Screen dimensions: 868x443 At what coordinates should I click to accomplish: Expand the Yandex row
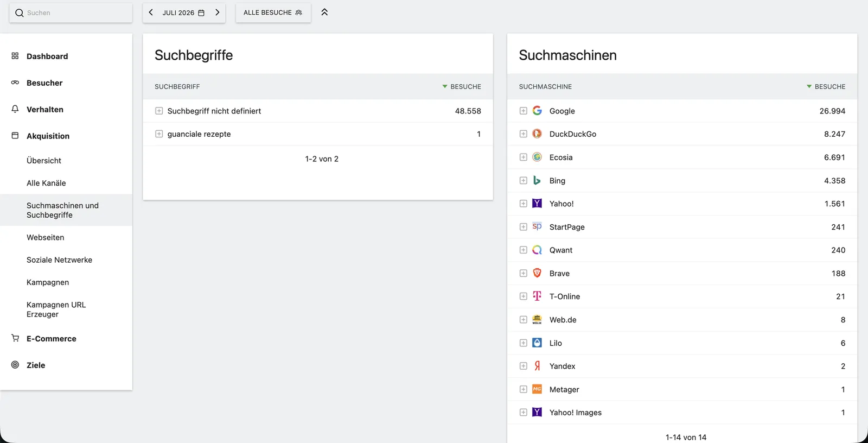pos(523,366)
